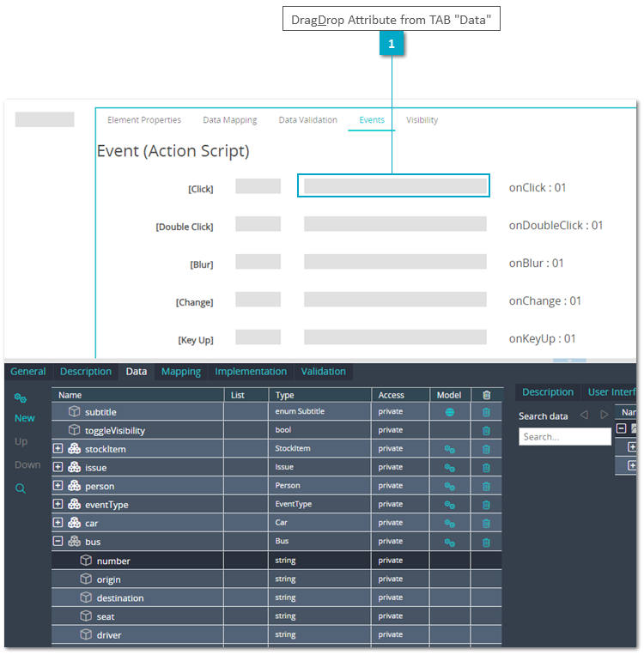Expand the issue tree node
644x655 pixels.
coord(58,467)
